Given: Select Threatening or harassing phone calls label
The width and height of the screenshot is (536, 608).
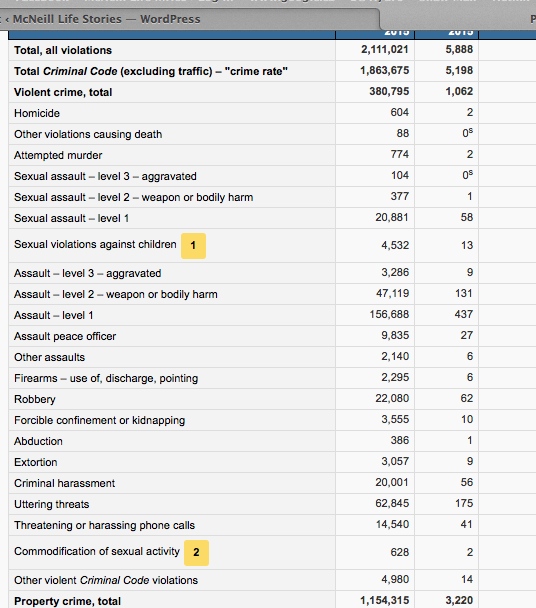Looking at the screenshot, I should pos(104,525).
